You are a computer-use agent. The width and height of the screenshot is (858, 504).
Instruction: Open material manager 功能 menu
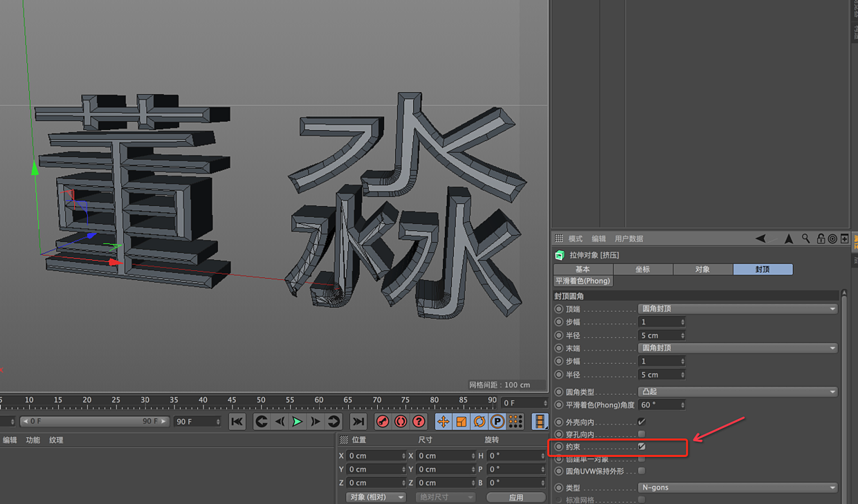tap(33, 440)
